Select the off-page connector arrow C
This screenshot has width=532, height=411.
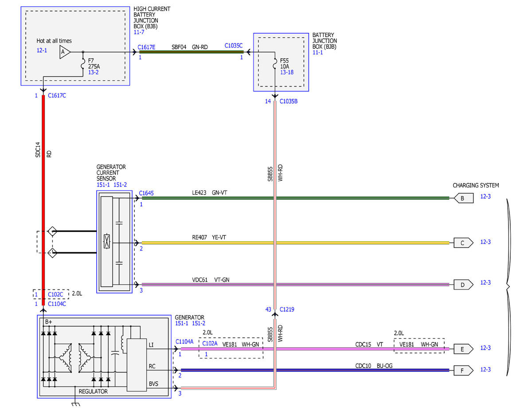[463, 243]
